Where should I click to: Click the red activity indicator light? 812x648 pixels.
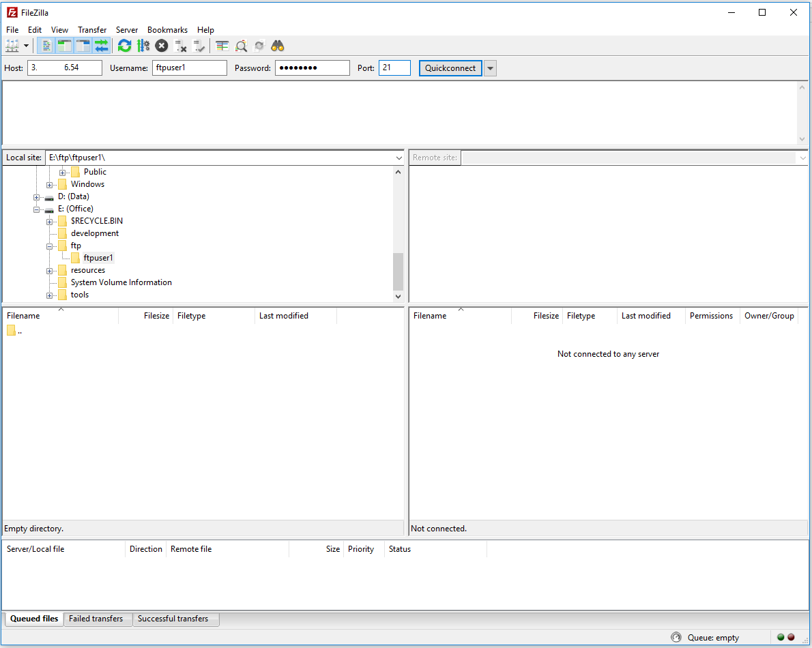click(791, 638)
